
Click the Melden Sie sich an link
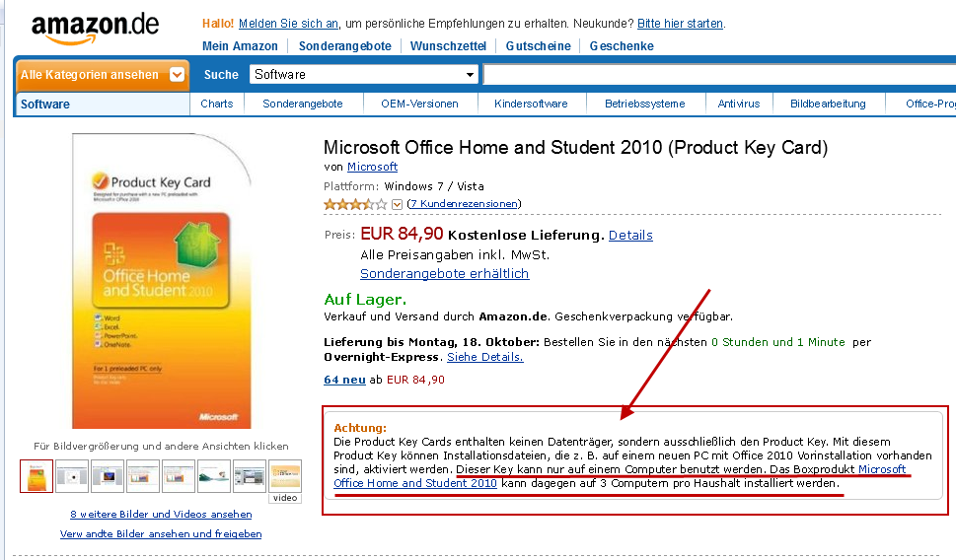[x=288, y=23]
